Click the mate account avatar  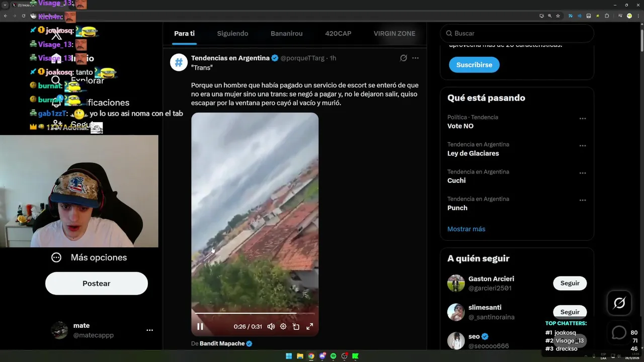coord(59,330)
